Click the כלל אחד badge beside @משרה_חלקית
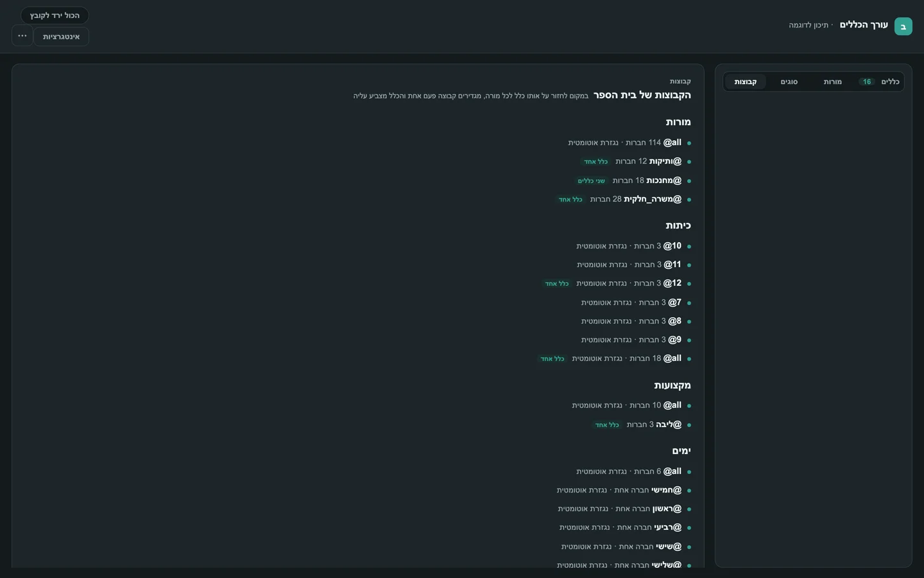This screenshot has width=924, height=578. pyautogui.click(x=570, y=200)
